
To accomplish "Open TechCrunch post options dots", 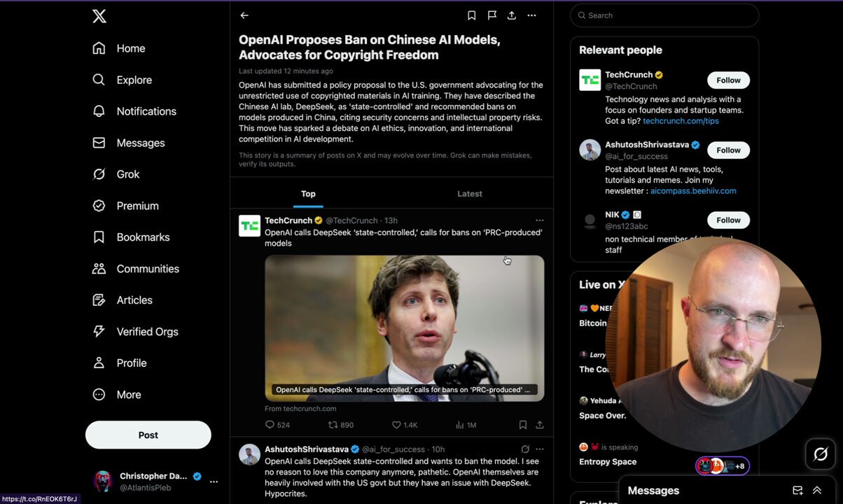I will [539, 220].
